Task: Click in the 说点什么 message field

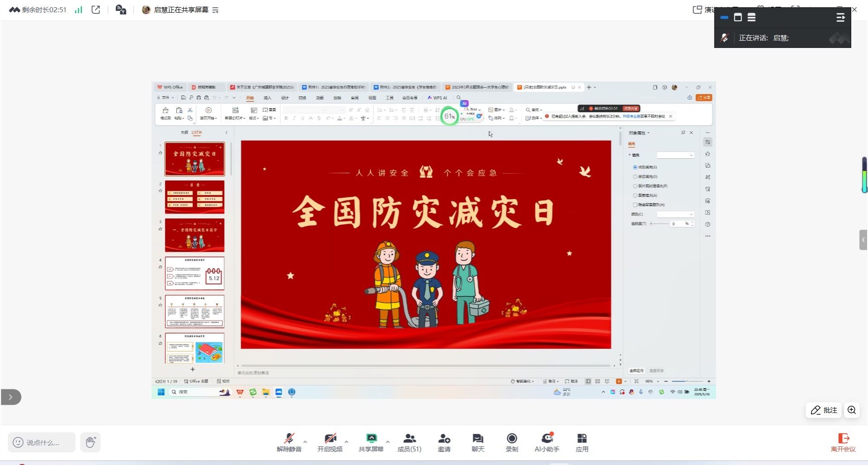Action: (43, 442)
